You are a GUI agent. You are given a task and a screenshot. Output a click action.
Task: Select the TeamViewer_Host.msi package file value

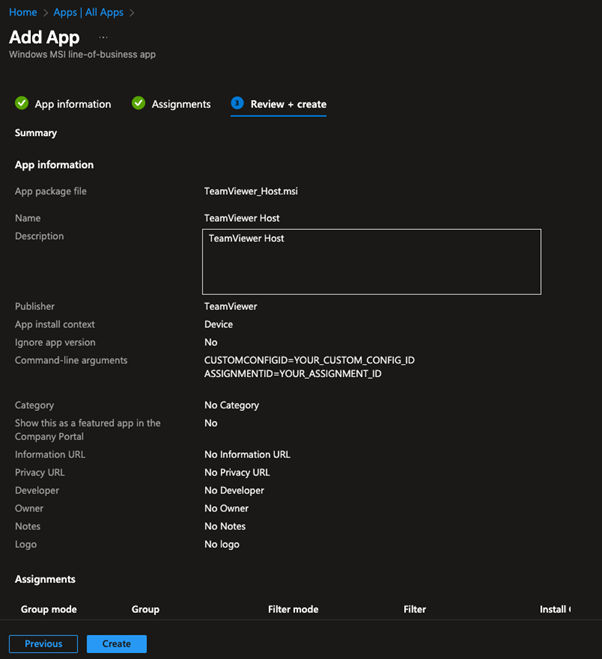[x=251, y=191]
